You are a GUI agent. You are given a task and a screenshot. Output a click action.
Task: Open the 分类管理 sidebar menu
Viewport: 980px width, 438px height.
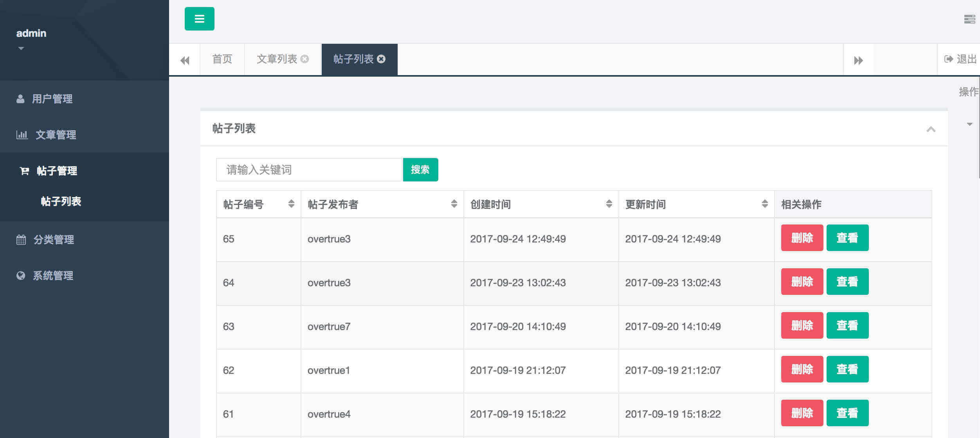pos(54,240)
